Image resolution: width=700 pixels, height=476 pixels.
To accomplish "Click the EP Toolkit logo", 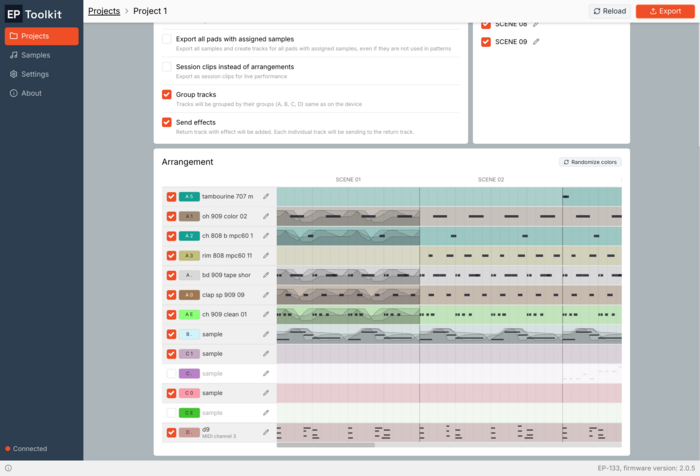I will (34, 14).
